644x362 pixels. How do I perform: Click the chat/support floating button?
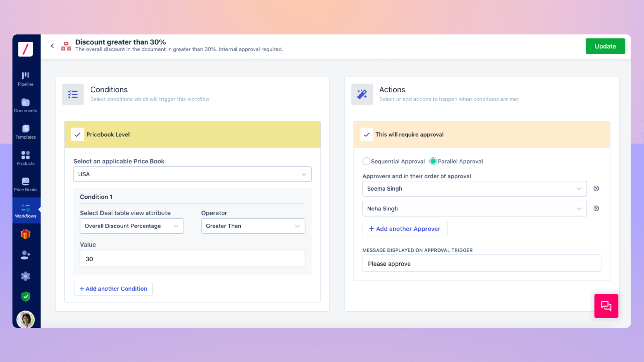(x=606, y=306)
